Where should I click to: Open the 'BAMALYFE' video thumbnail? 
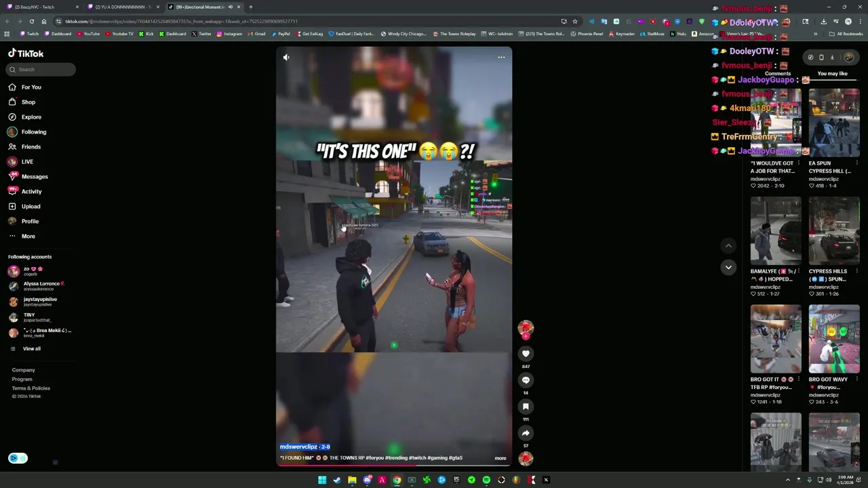(x=776, y=230)
